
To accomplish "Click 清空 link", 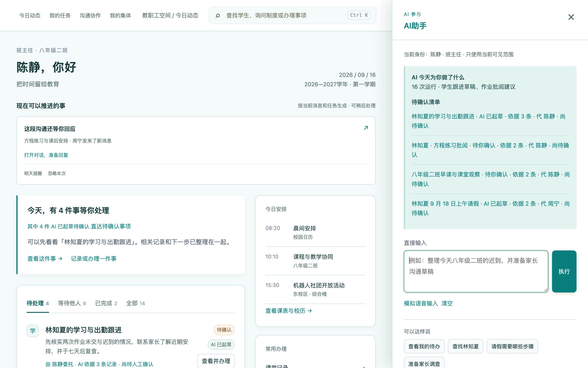I will tap(447, 304).
